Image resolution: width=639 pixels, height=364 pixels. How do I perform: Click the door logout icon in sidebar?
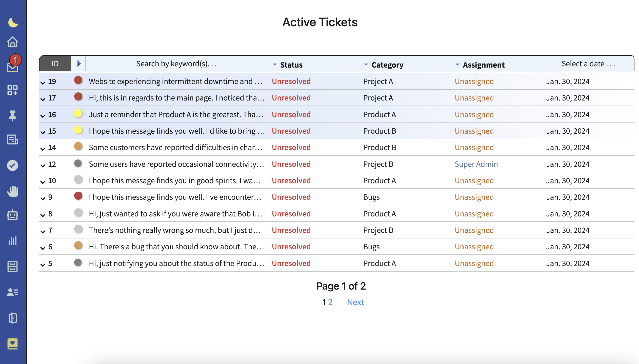coord(12,318)
